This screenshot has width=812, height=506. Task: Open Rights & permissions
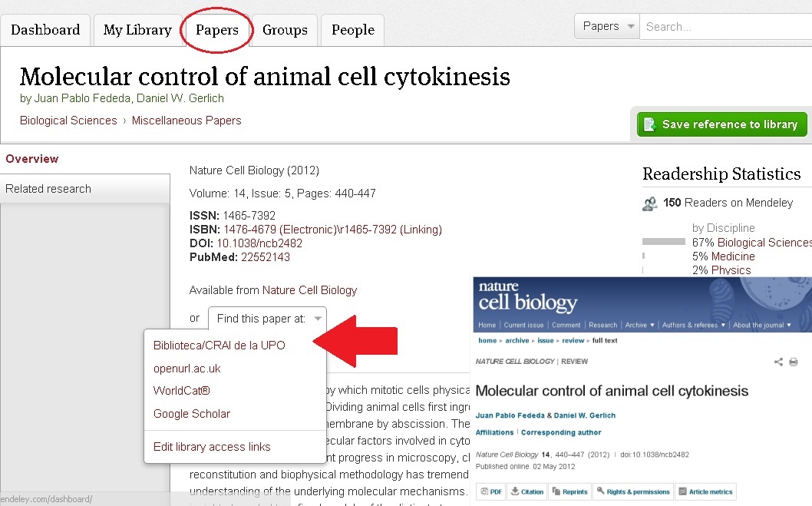pyautogui.click(x=634, y=491)
